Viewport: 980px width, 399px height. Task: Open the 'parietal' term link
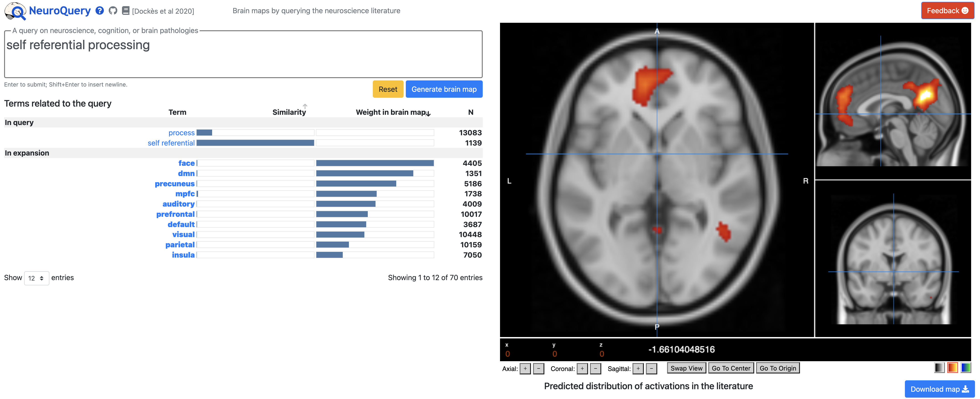click(x=180, y=245)
